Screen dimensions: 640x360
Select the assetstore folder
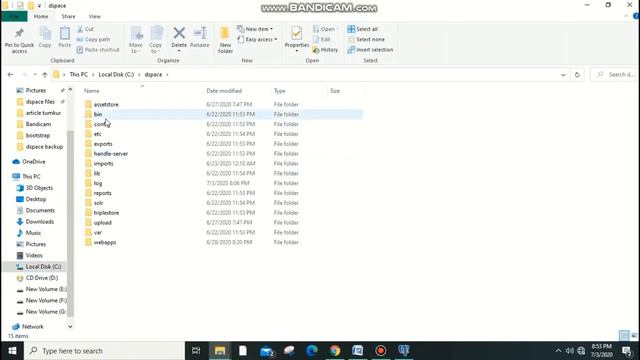click(x=106, y=104)
